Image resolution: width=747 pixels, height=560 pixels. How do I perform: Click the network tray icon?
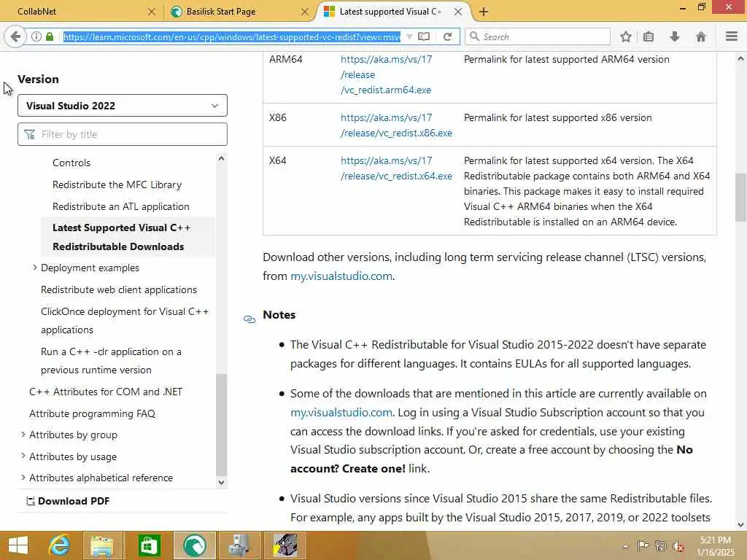click(x=661, y=545)
